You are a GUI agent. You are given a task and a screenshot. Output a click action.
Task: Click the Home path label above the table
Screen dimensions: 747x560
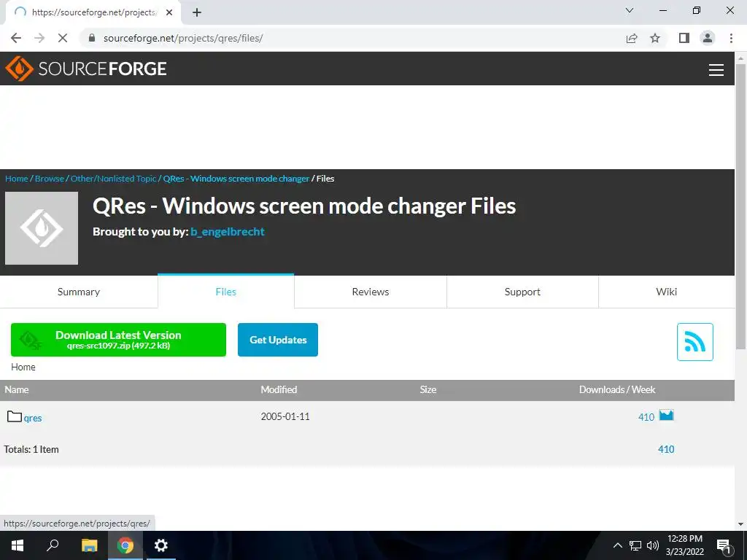23,367
